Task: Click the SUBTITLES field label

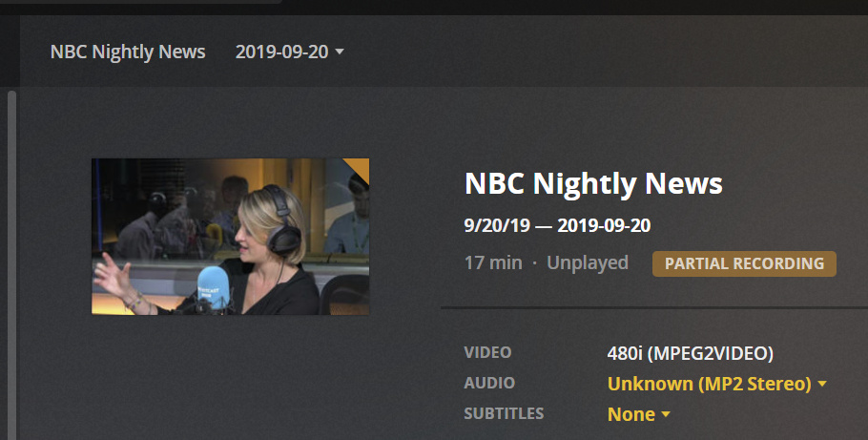Action: coord(504,413)
